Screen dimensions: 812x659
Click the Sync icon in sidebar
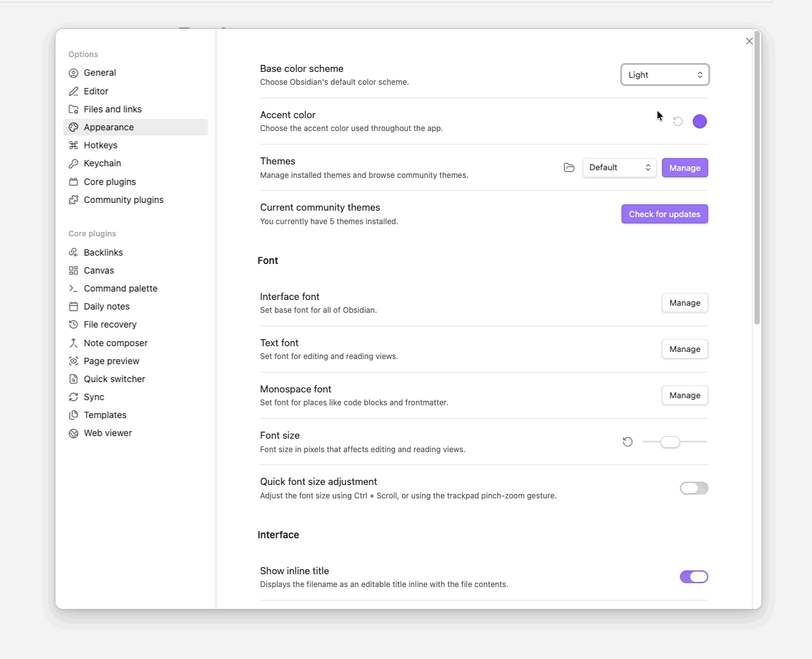[x=74, y=397]
